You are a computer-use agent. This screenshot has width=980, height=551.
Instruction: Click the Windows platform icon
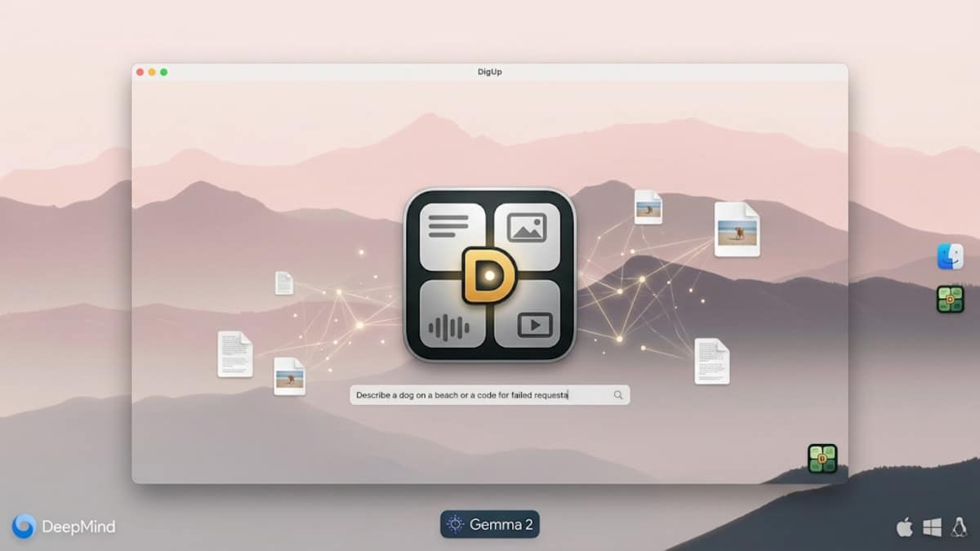(932, 527)
